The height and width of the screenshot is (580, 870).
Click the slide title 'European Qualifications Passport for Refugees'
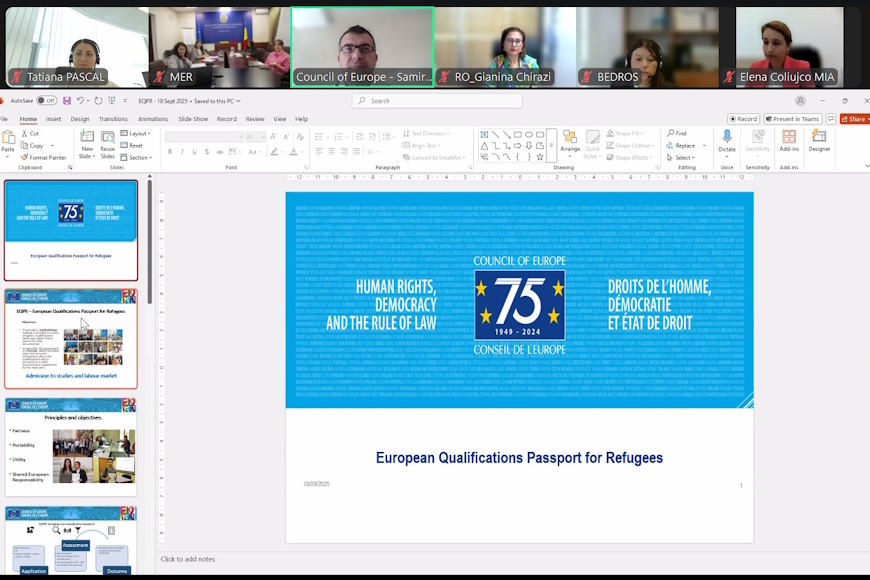(519, 458)
